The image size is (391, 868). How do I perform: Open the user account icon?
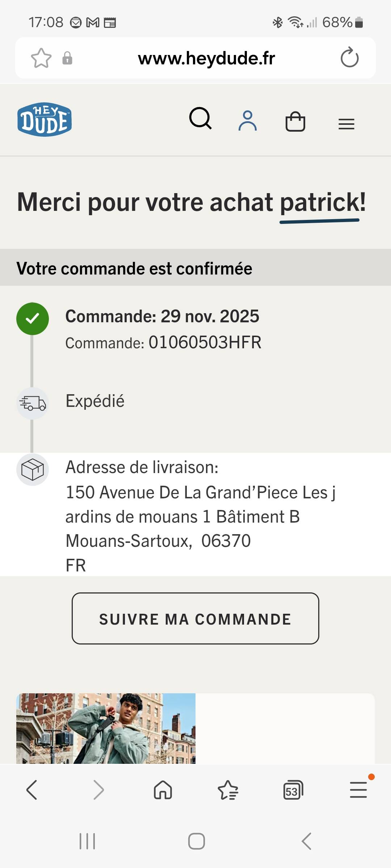coord(248,120)
